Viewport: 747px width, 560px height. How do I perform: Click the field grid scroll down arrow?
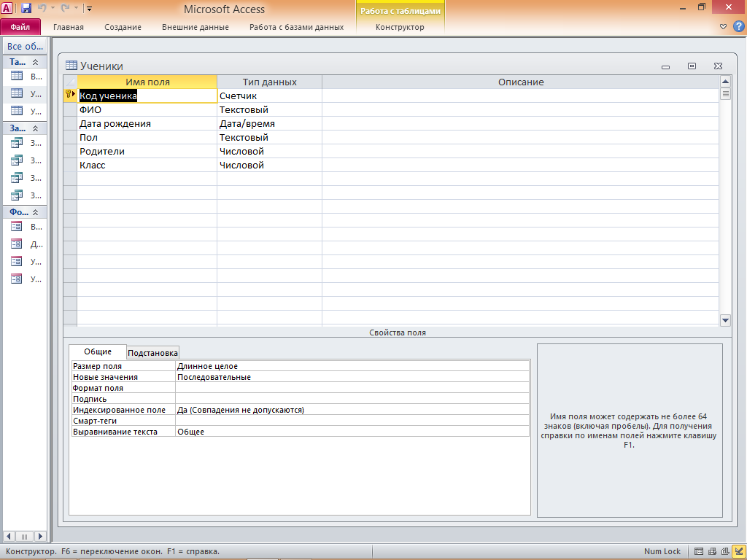pyautogui.click(x=725, y=321)
